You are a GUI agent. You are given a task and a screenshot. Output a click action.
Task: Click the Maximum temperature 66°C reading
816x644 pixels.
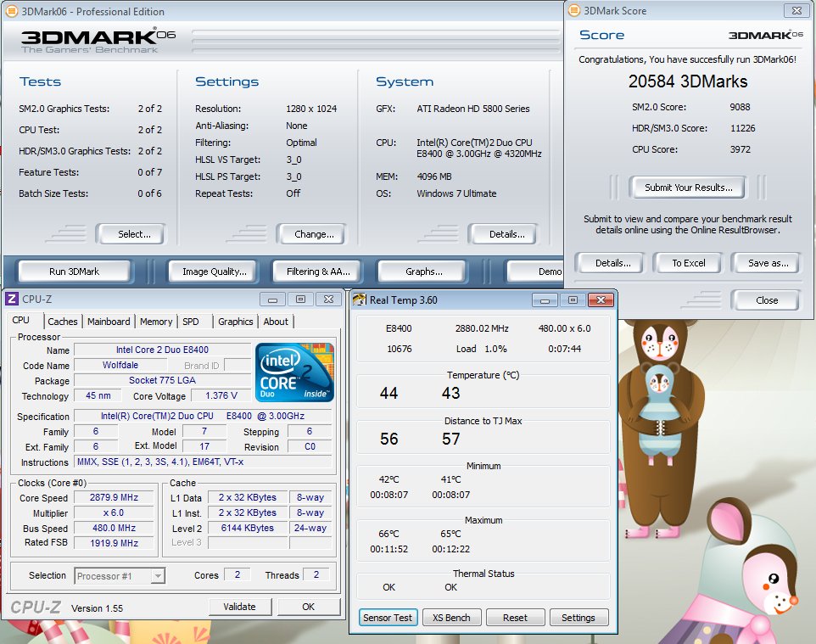pos(388,534)
